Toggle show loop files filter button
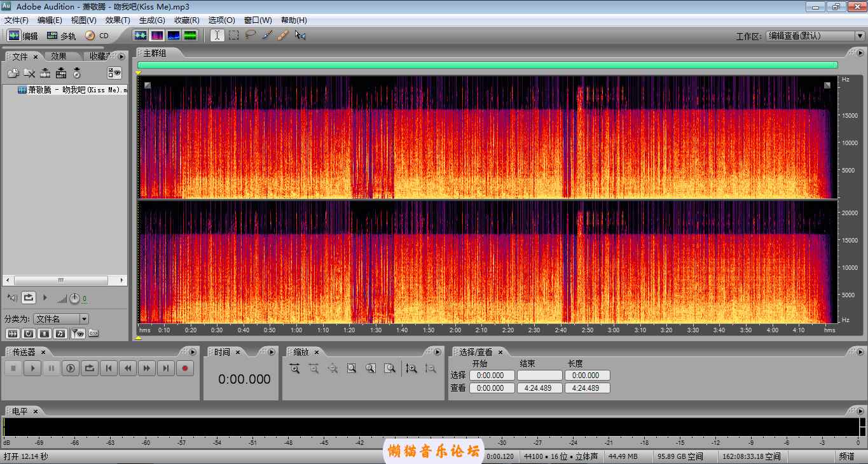The width and height of the screenshot is (868, 464). pos(29,333)
